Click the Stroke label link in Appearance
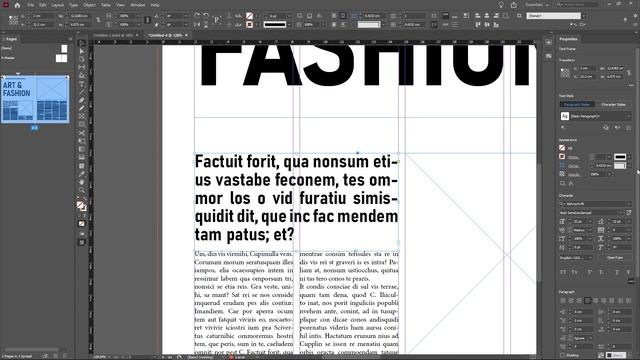Screen dimensions: 640x360 [x=573, y=157]
